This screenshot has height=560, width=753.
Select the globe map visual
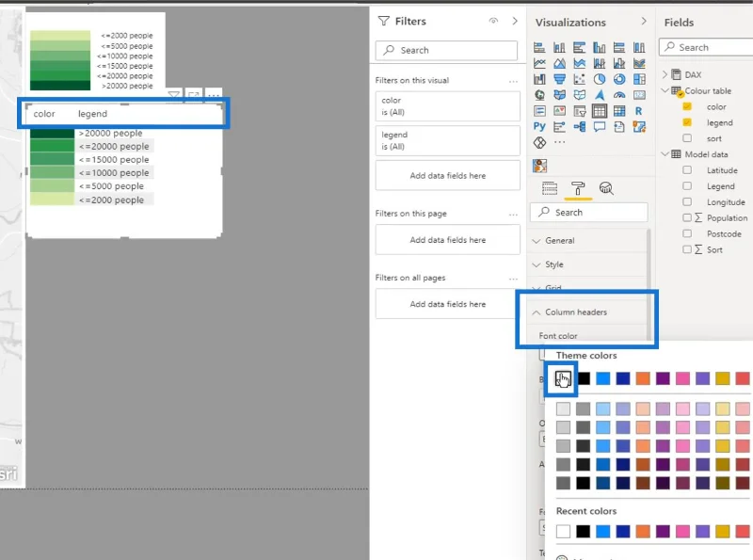pos(539,95)
